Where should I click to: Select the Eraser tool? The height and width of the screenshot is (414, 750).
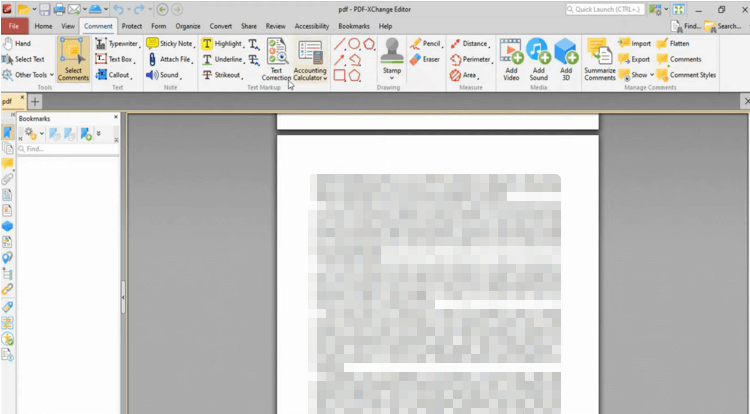(425, 59)
